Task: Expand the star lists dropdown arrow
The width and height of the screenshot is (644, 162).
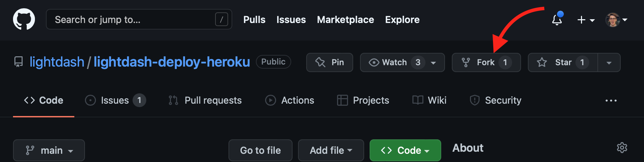Action: [609, 63]
